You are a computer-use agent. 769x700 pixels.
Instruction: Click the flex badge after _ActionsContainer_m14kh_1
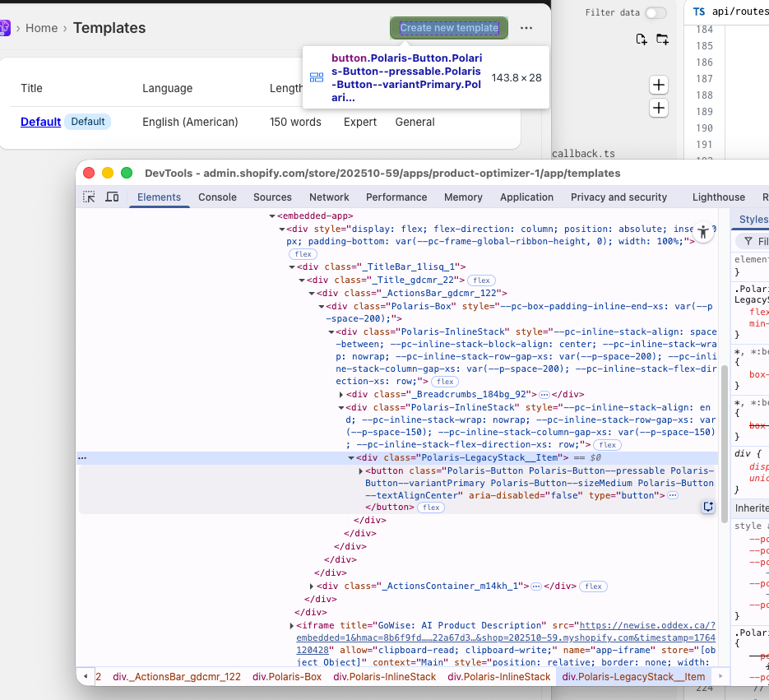coord(593,586)
